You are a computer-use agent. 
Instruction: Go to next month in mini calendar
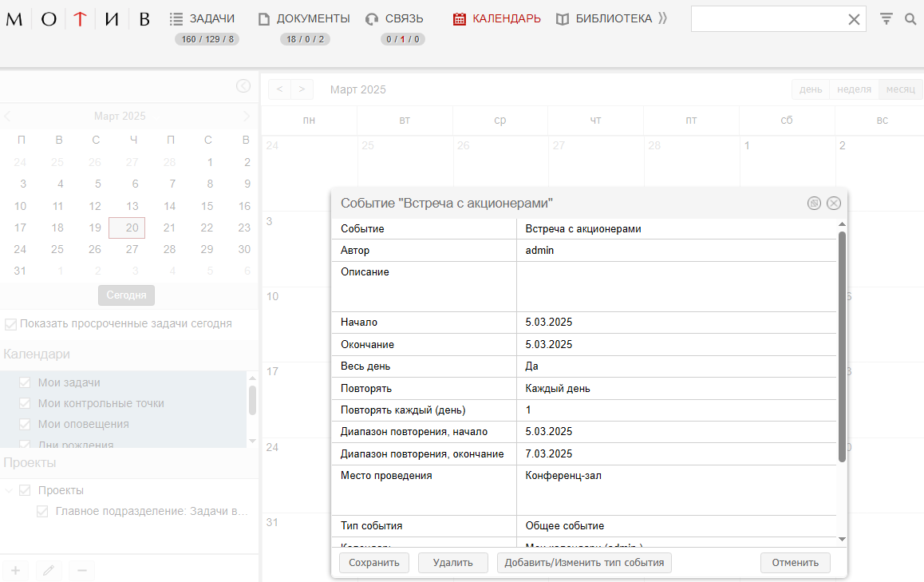click(x=246, y=117)
